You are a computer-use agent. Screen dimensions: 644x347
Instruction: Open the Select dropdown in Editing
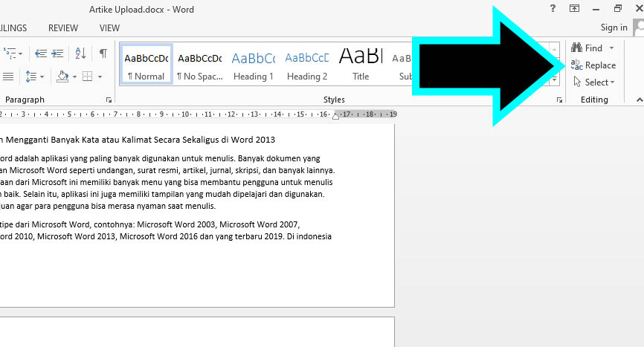[594, 82]
